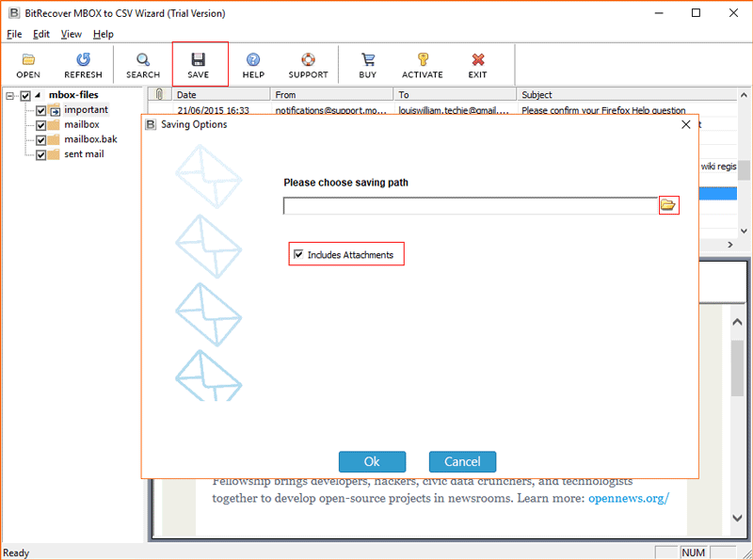
Task: Click email list scroll down arrow
Action: click(x=744, y=231)
